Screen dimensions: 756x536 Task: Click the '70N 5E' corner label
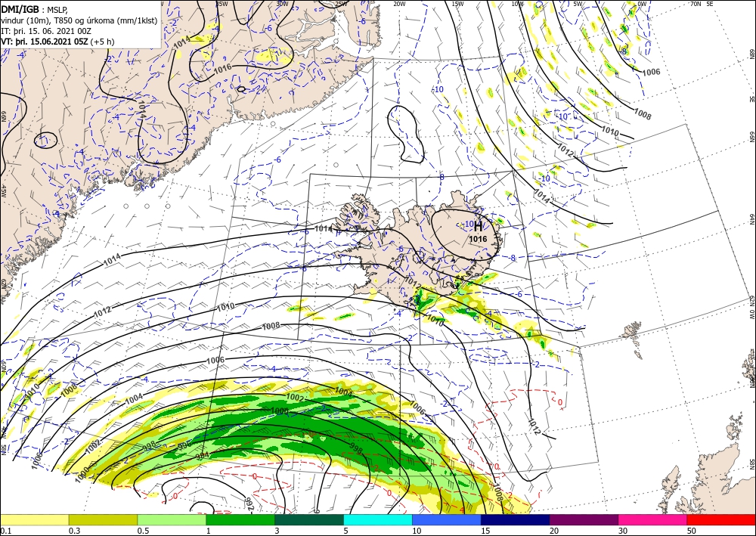tap(702, 3)
